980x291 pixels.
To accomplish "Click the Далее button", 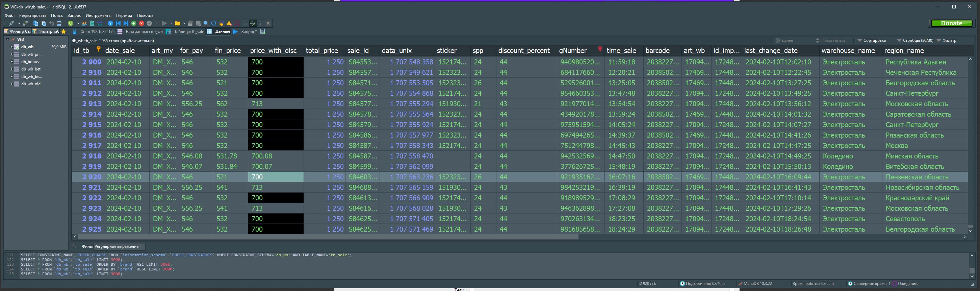I will pyautogui.click(x=784, y=40).
